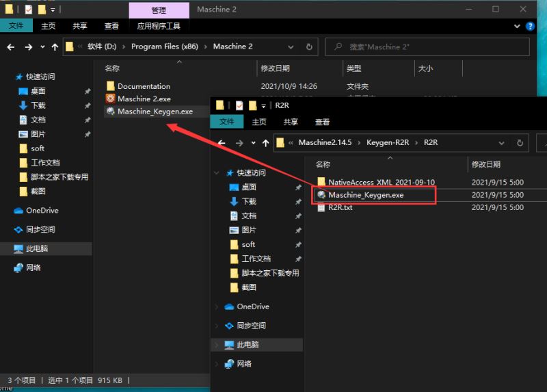Open the 主页 tab in R2R window
The width and height of the screenshot is (547, 392).
pyautogui.click(x=259, y=122)
